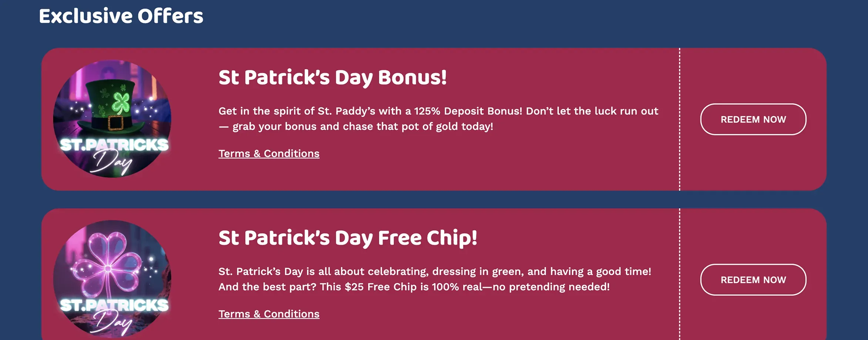Click 'ST.PATRICKS Day' text on clover image
The image size is (868, 340).
pyautogui.click(x=114, y=314)
